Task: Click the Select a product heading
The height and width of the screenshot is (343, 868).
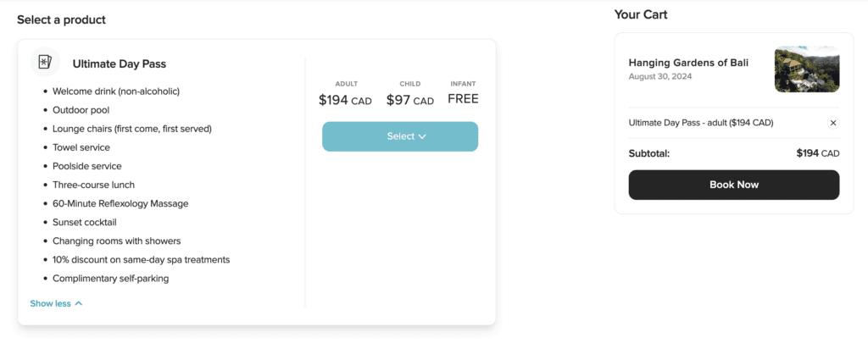Action: point(61,19)
